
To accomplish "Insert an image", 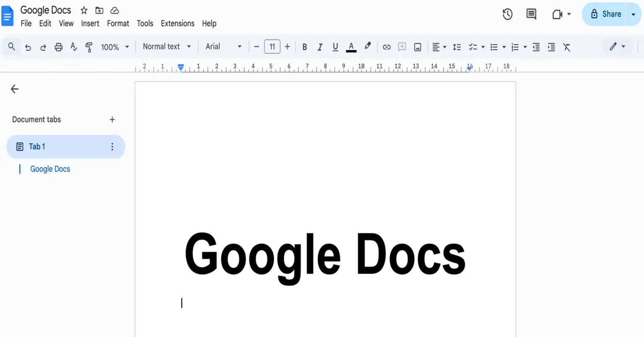I will [417, 47].
